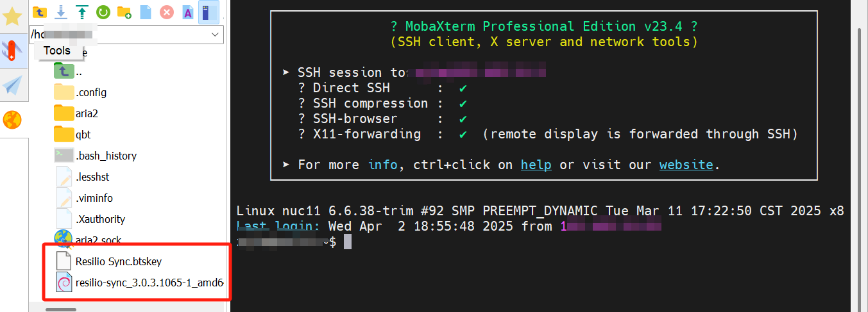
Task: Click the file list horizontal scrollbar
Action: pyautogui.click(x=63, y=308)
